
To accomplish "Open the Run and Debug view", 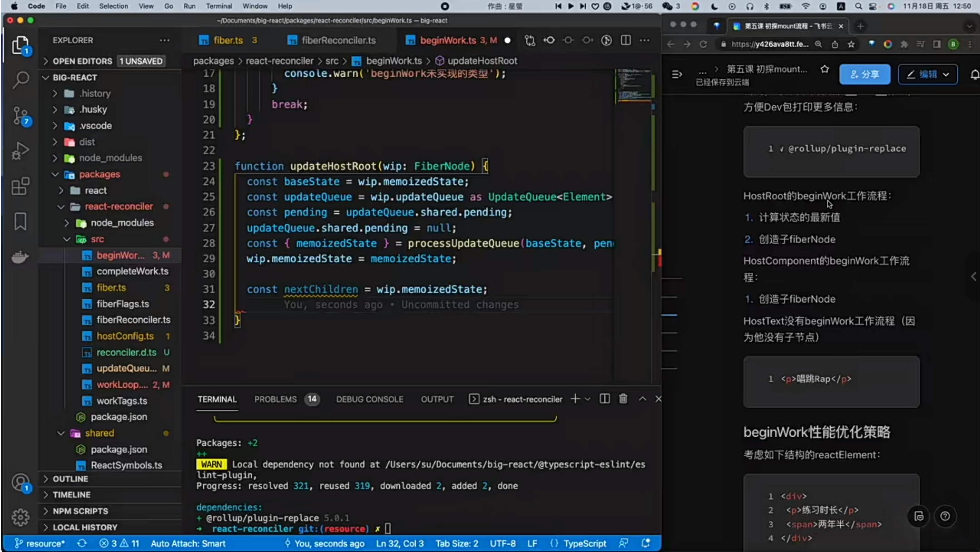I will click(x=20, y=151).
